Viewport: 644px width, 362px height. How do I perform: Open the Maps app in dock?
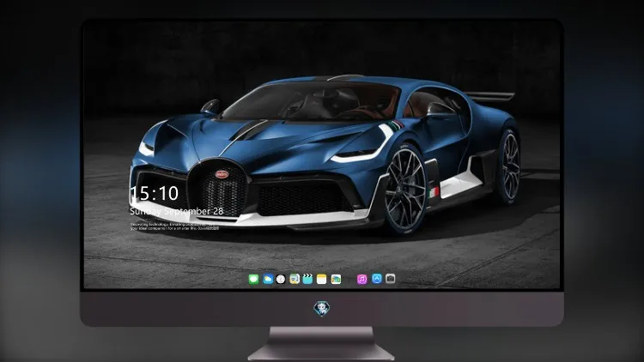295,279
